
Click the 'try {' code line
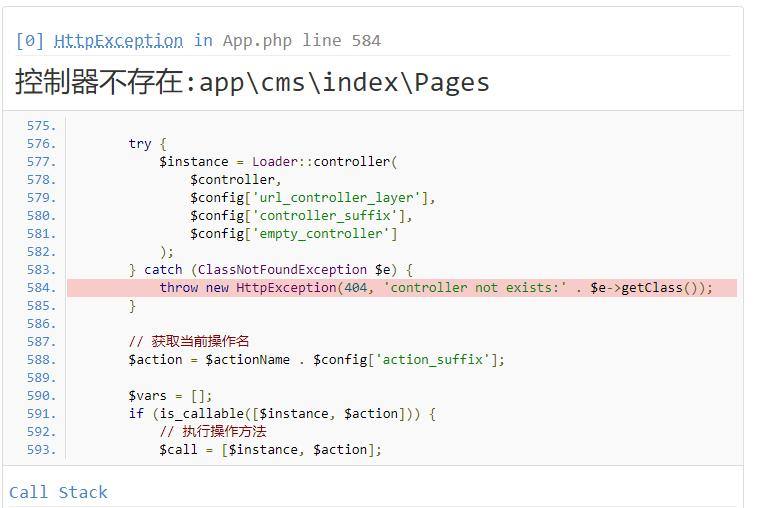point(147,144)
